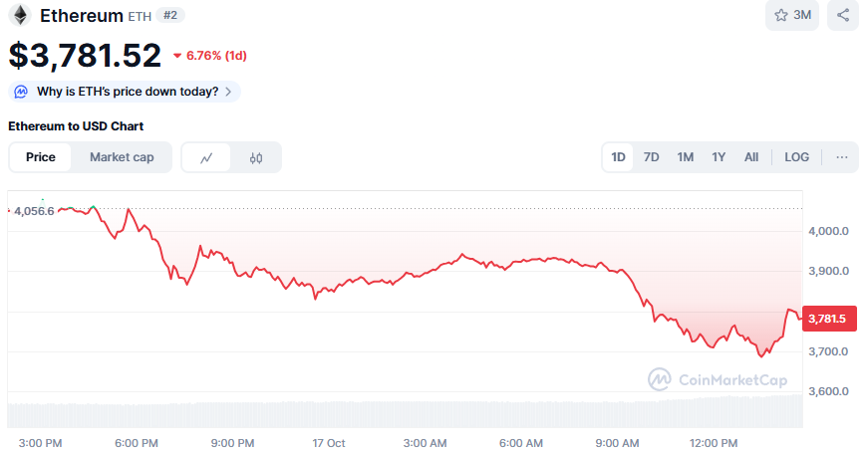Toggle the Price chart view
868x449 pixels.
coord(41,157)
